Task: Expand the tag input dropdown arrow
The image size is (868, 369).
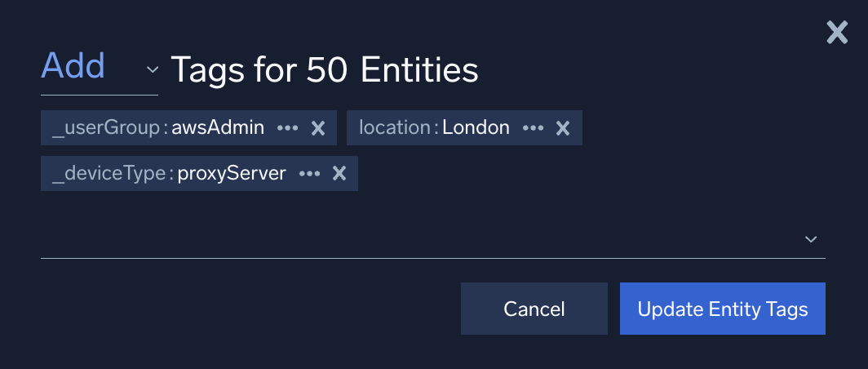Action: point(811,239)
